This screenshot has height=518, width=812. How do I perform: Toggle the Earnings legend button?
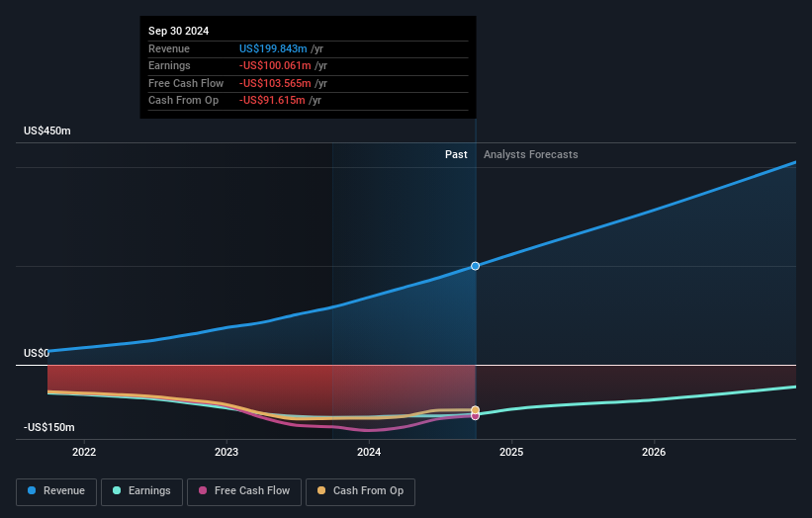click(141, 491)
